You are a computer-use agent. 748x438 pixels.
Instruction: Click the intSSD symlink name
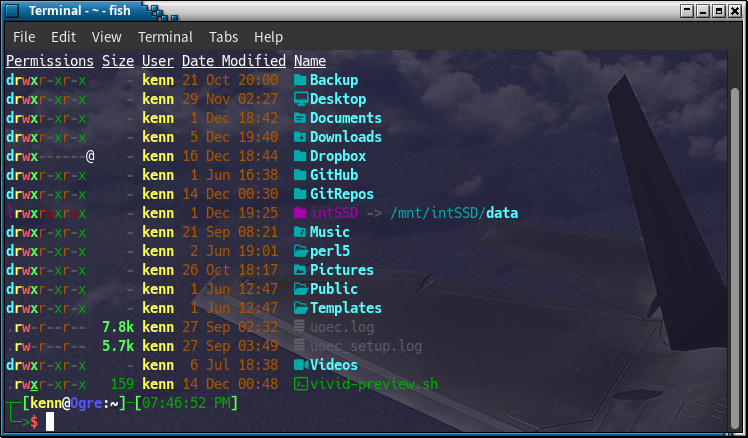(334, 213)
